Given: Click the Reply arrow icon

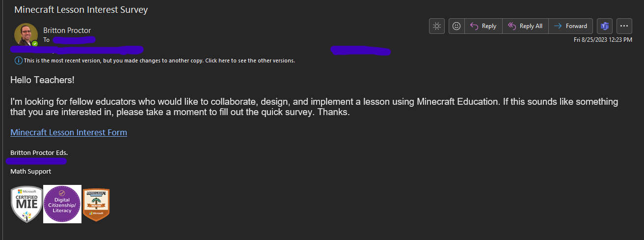Looking at the screenshot, I should pos(474,26).
